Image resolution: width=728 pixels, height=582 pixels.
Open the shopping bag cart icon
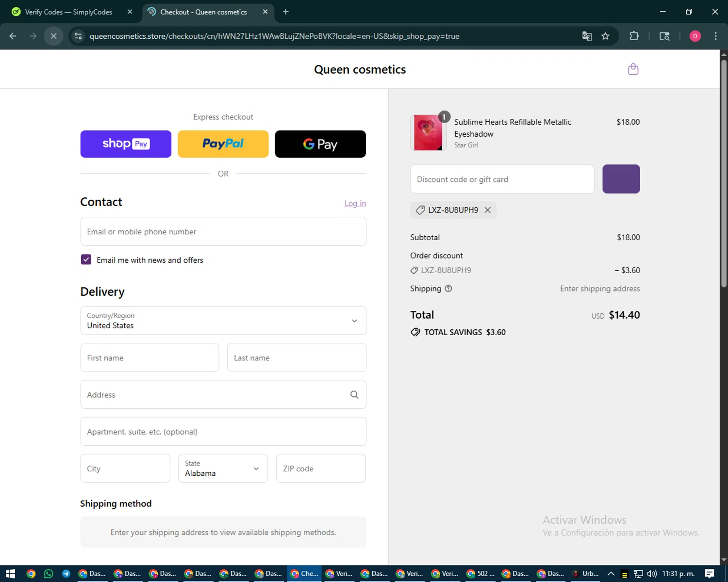[633, 69]
